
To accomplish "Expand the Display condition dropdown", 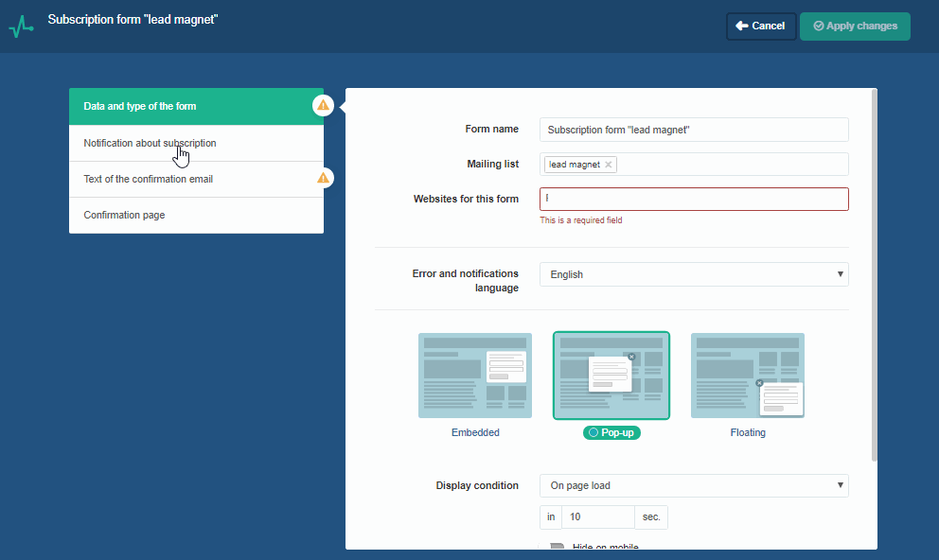I will coord(694,485).
